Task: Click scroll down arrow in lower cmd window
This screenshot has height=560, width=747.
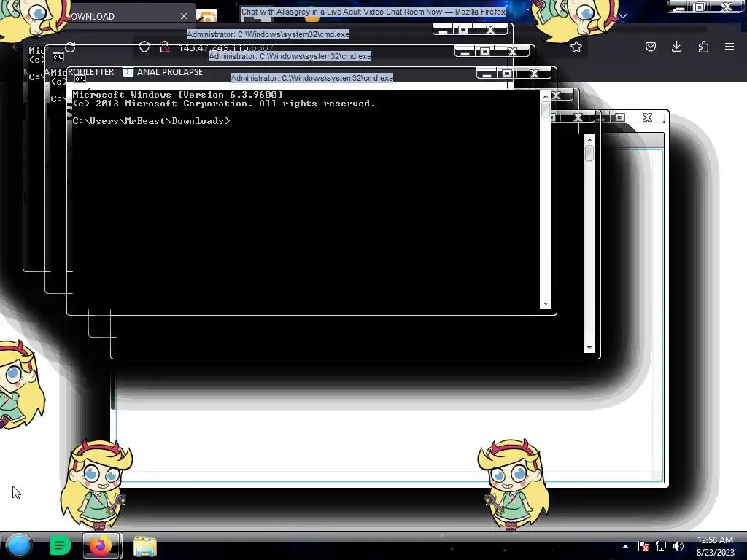Action: tap(589, 348)
